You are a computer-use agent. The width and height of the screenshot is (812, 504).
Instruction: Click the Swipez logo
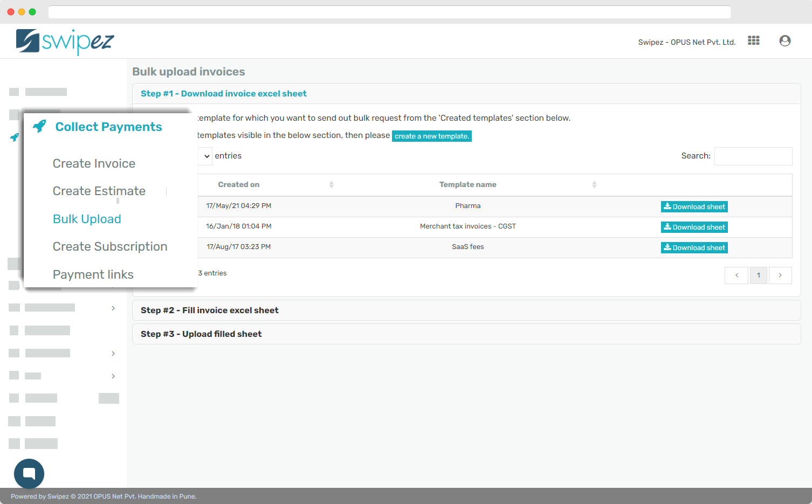click(65, 42)
